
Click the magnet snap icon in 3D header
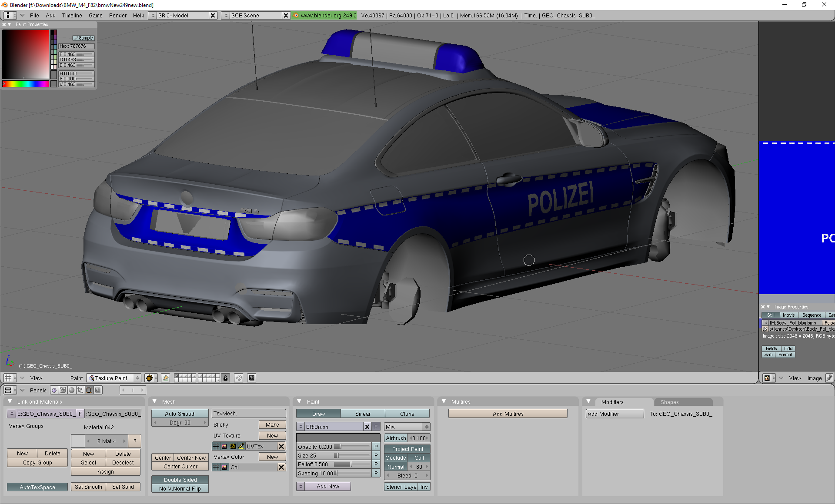click(x=238, y=378)
